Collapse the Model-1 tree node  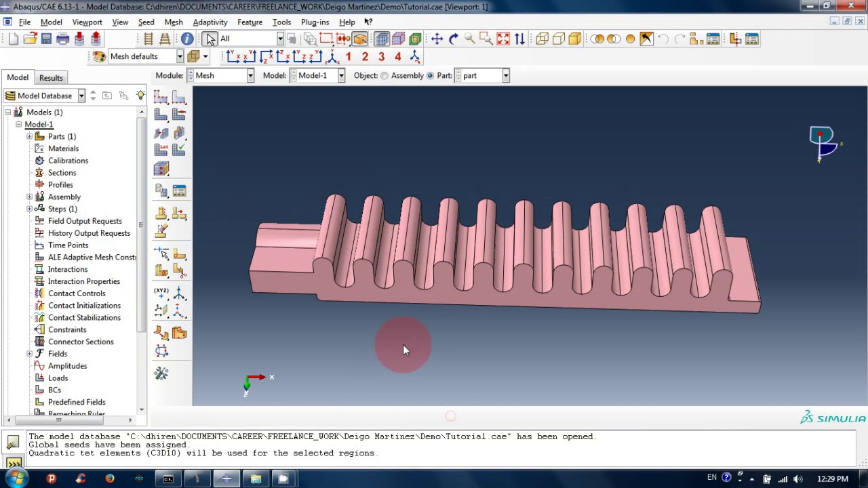[x=19, y=125]
